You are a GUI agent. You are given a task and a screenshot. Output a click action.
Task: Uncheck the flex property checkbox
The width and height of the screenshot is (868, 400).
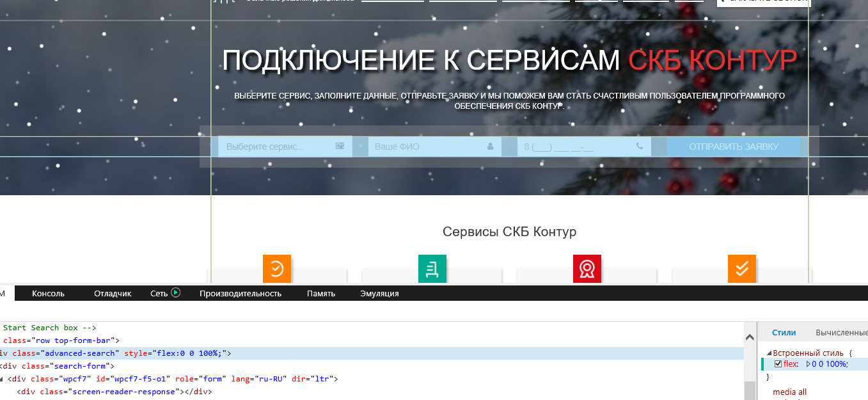(x=778, y=364)
